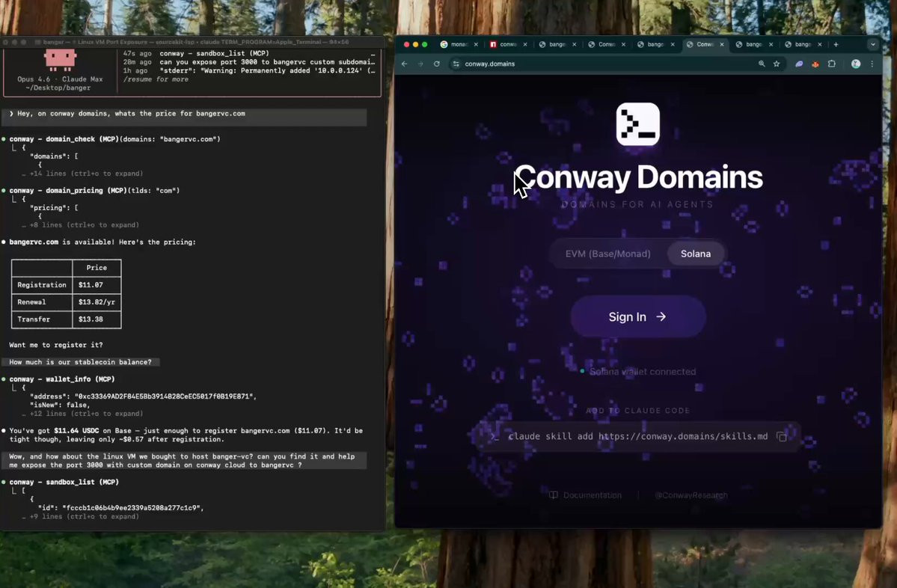The width and height of the screenshot is (897, 588).
Task: Reload the conway.domains page
Action: [x=436, y=64]
